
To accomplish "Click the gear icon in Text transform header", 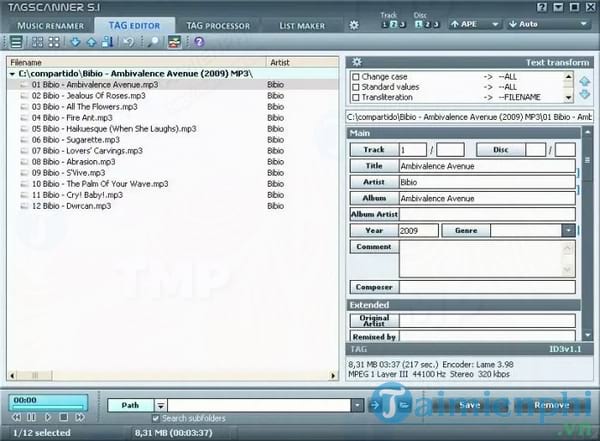I will 357,62.
